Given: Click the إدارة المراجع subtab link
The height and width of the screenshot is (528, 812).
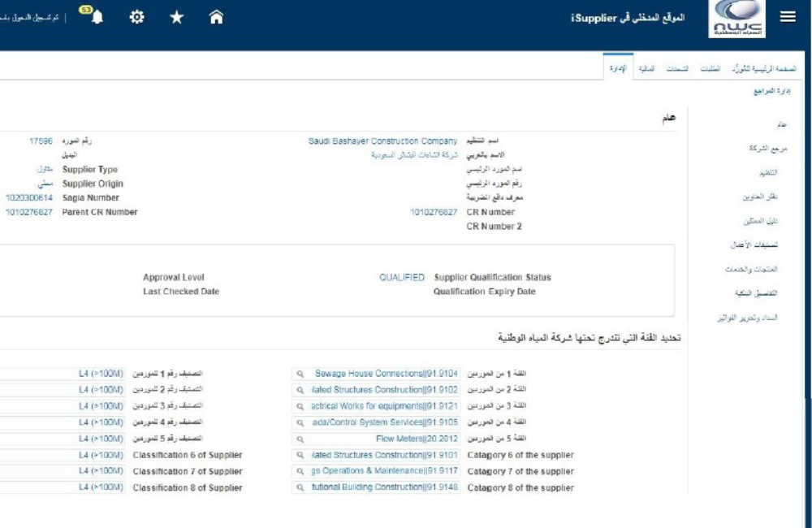Looking at the screenshot, I should tap(771, 91).
